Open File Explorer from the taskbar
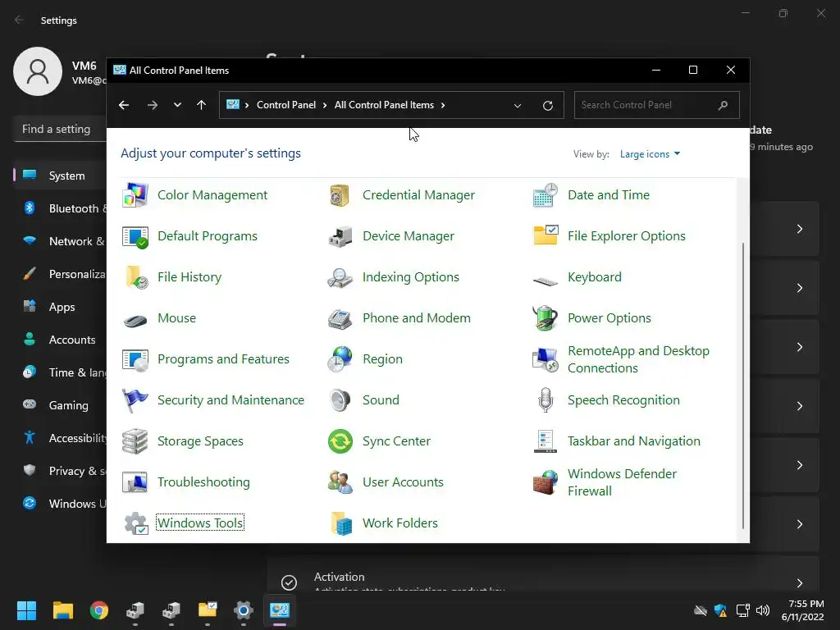Viewport: 840px width, 630px height. pos(62,610)
